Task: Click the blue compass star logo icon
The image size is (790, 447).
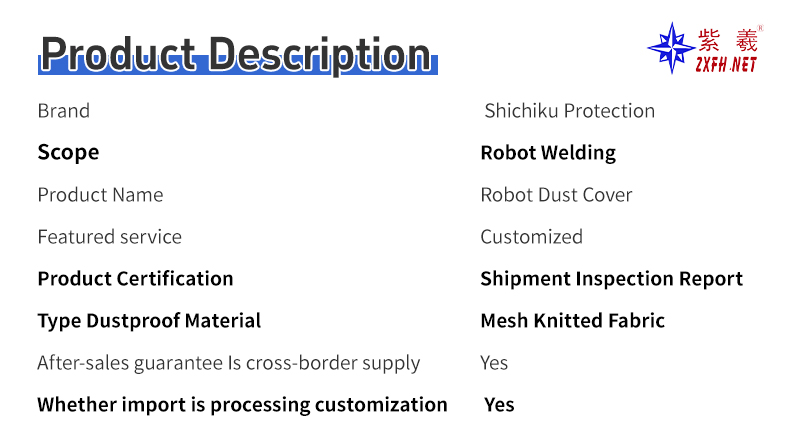Action: coord(671,47)
